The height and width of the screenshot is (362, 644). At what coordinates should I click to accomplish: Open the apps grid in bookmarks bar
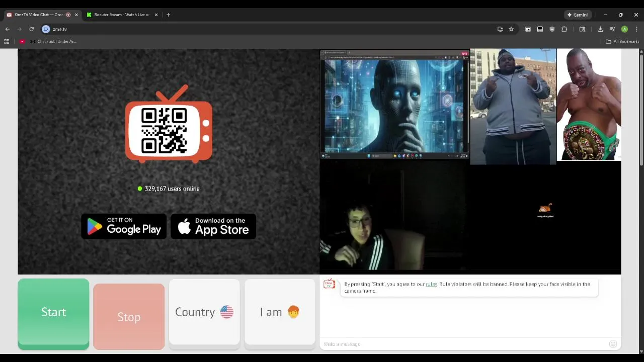tap(7, 41)
